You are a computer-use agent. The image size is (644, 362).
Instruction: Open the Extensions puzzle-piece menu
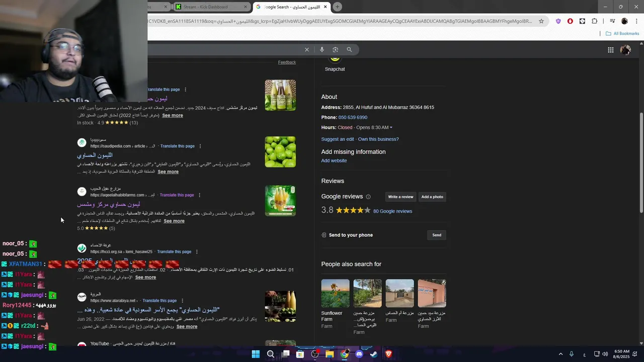(x=594, y=21)
